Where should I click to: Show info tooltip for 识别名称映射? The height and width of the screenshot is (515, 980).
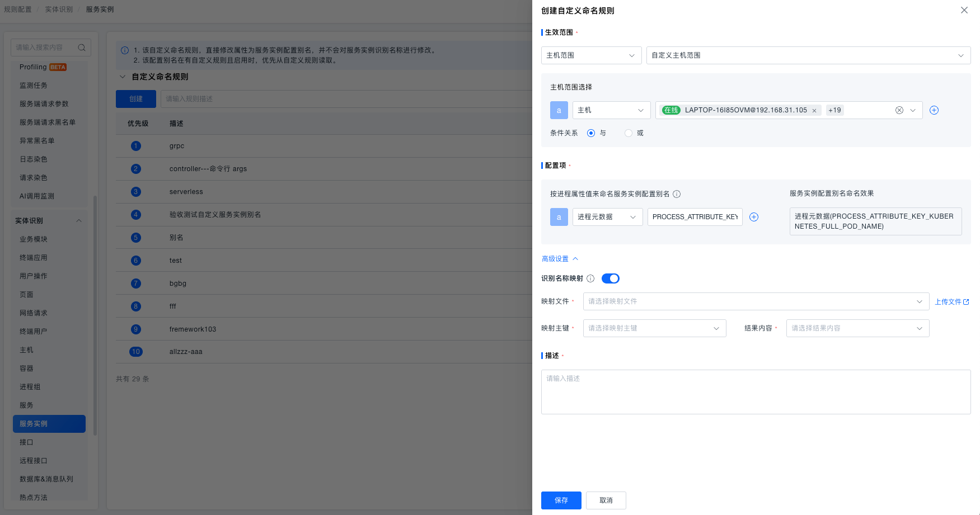590,278
